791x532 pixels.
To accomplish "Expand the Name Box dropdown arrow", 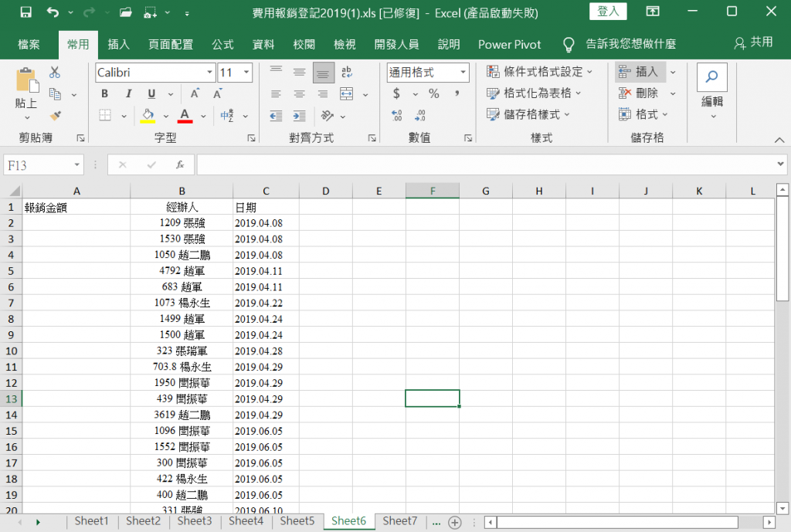I will (x=76, y=165).
